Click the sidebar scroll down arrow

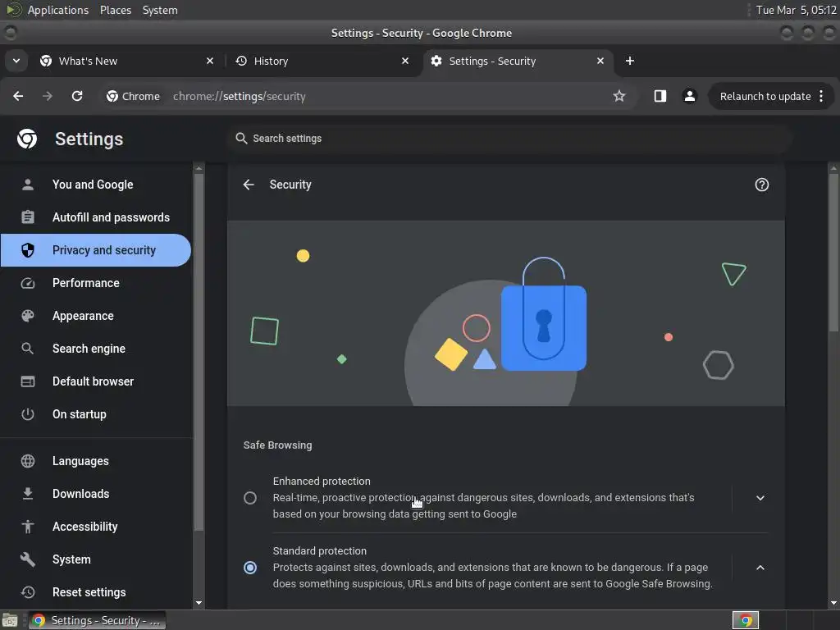199,603
